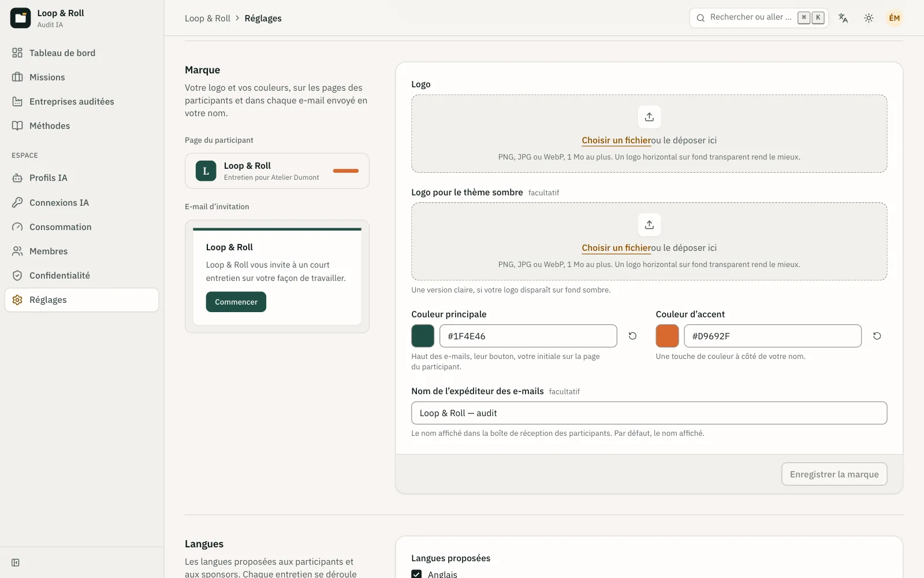Screen dimensions: 924x578
Task: Click the Logo upload arrow icon
Action: [x=649, y=117]
